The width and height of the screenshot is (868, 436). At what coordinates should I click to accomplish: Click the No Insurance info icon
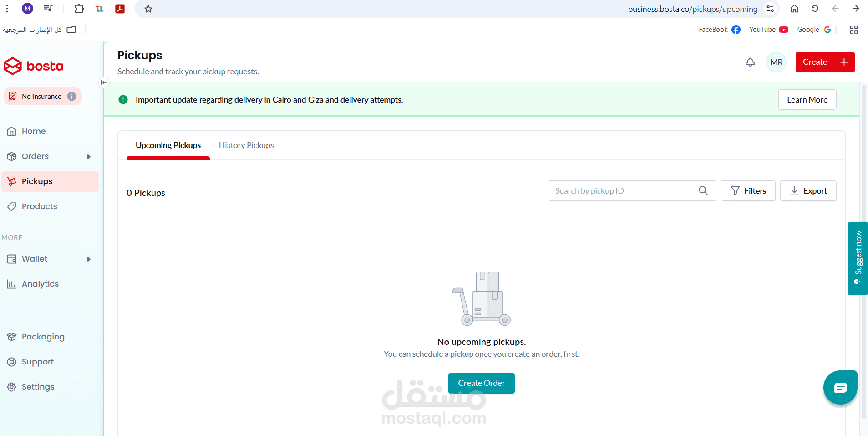click(71, 97)
